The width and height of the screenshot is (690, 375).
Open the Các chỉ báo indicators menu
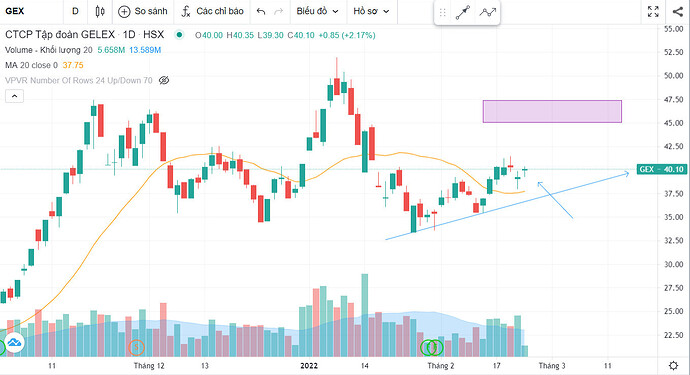coord(212,11)
